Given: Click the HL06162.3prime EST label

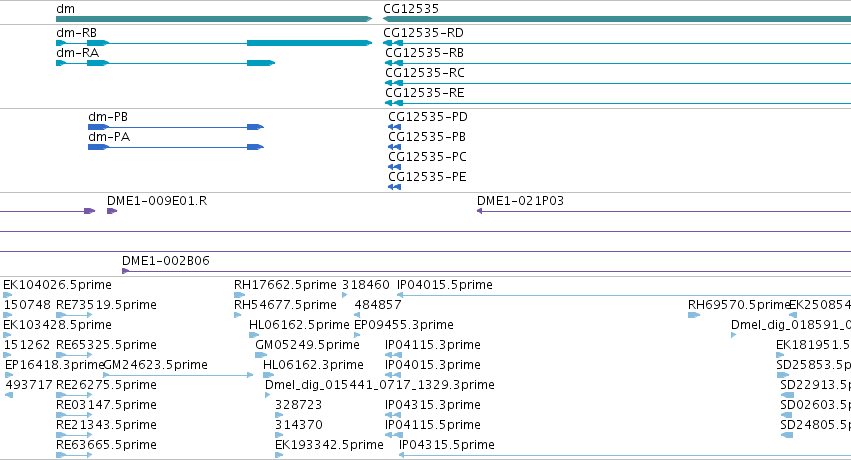Looking at the screenshot, I should pos(313,365).
